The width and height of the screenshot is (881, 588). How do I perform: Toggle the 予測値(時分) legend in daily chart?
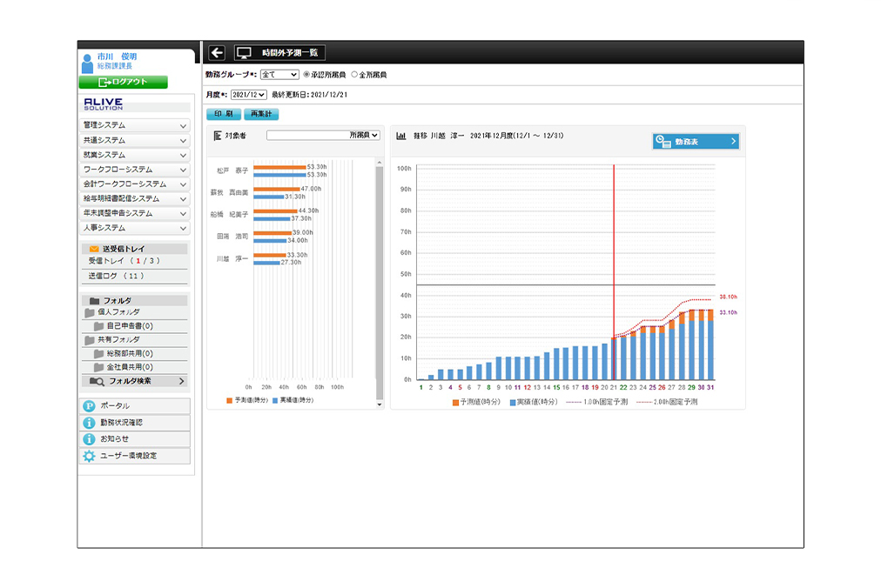455,403
